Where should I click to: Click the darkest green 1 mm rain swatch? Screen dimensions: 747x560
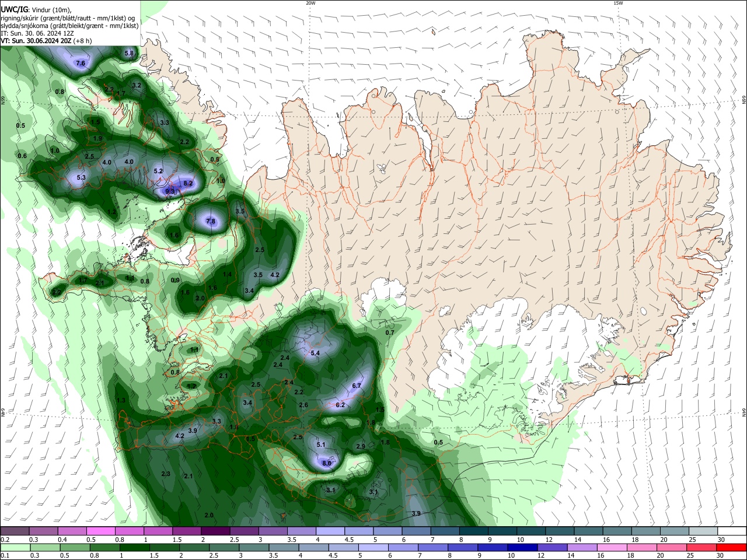point(135,548)
